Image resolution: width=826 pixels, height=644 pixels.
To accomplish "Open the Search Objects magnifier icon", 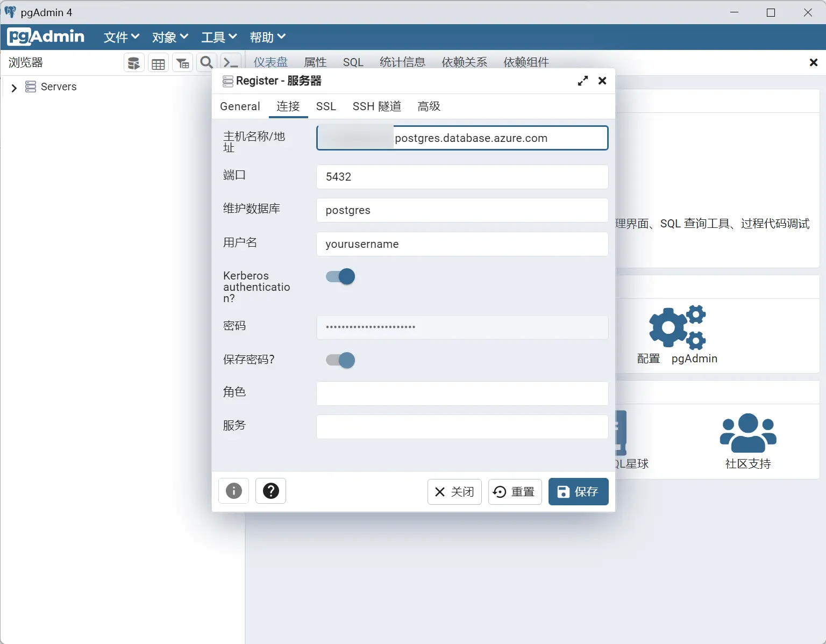I will [206, 63].
